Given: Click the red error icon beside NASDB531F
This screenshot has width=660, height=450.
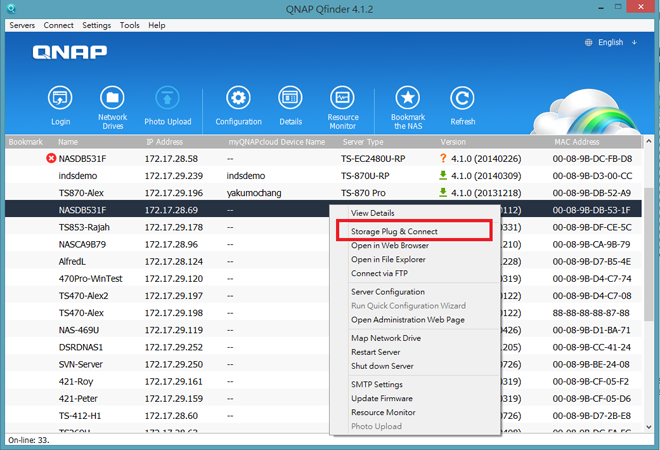Looking at the screenshot, I should pyautogui.click(x=51, y=158).
